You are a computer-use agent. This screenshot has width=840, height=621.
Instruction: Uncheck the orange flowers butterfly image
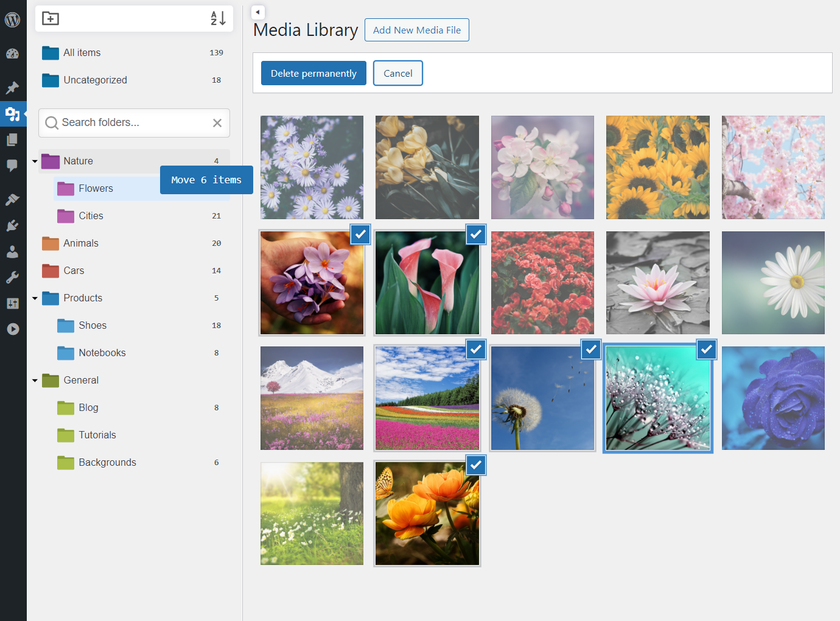(x=476, y=465)
